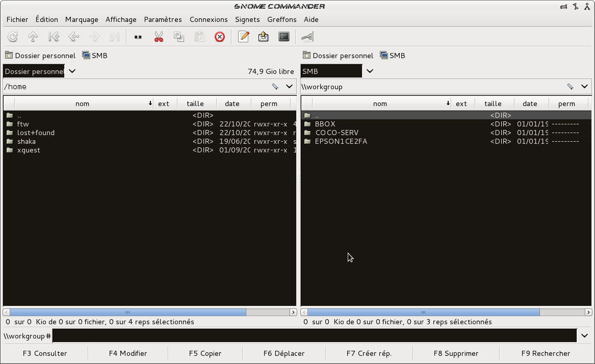Image resolution: width=595 pixels, height=364 pixels.
Task: Go up one directory with the up-arrow icon
Action: (33, 37)
